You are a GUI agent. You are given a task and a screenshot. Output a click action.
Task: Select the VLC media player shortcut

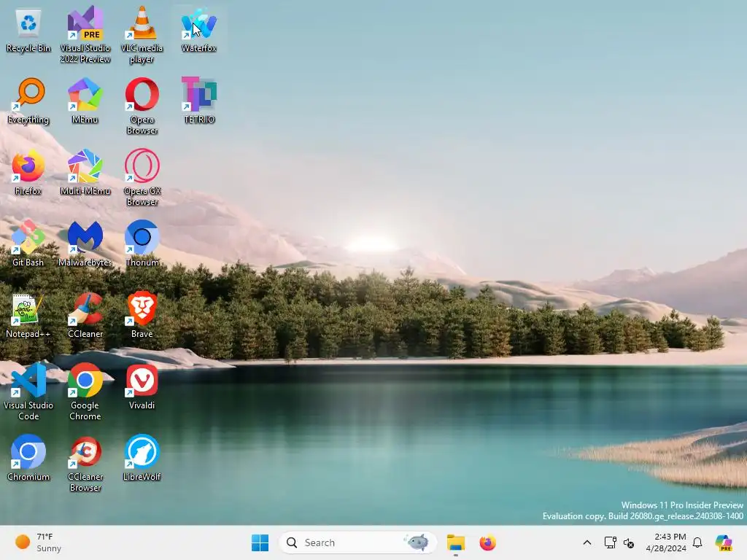(142, 34)
